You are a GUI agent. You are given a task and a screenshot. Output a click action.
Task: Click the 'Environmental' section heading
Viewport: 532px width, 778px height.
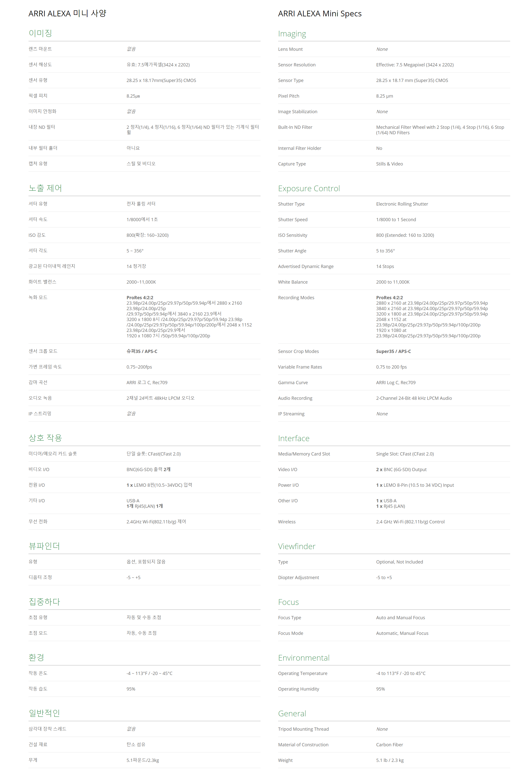click(303, 658)
